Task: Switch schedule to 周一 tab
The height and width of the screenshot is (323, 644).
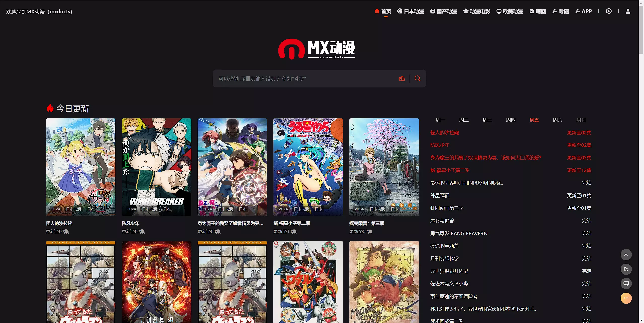Action: (440, 120)
